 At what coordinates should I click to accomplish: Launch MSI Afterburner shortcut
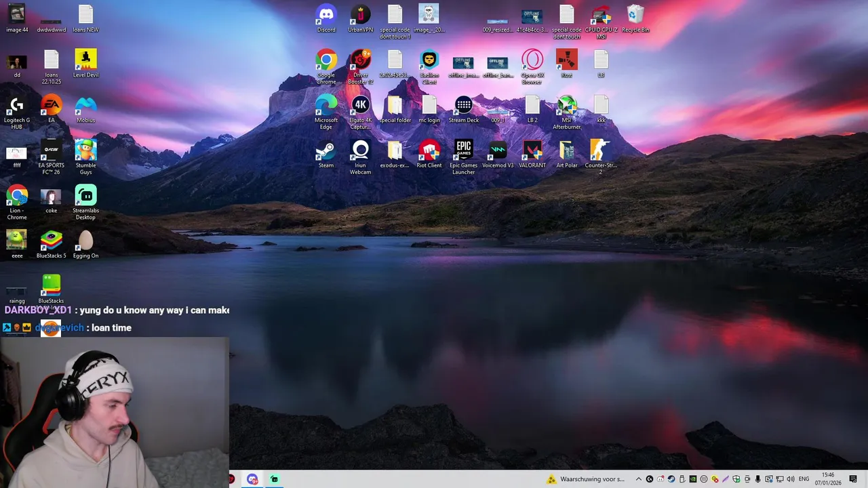(566, 113)
